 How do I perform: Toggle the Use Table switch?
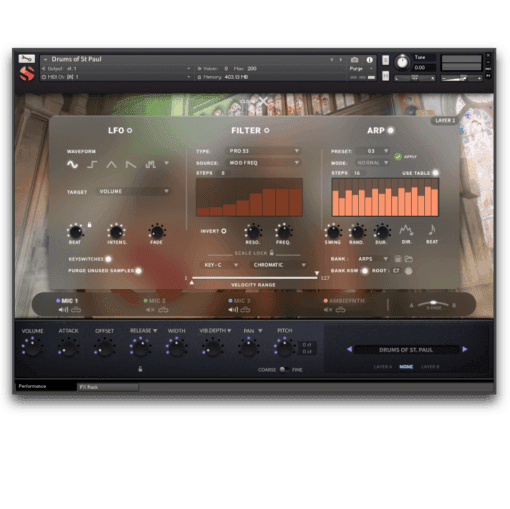pyautogui.click(x=435, y=173)
